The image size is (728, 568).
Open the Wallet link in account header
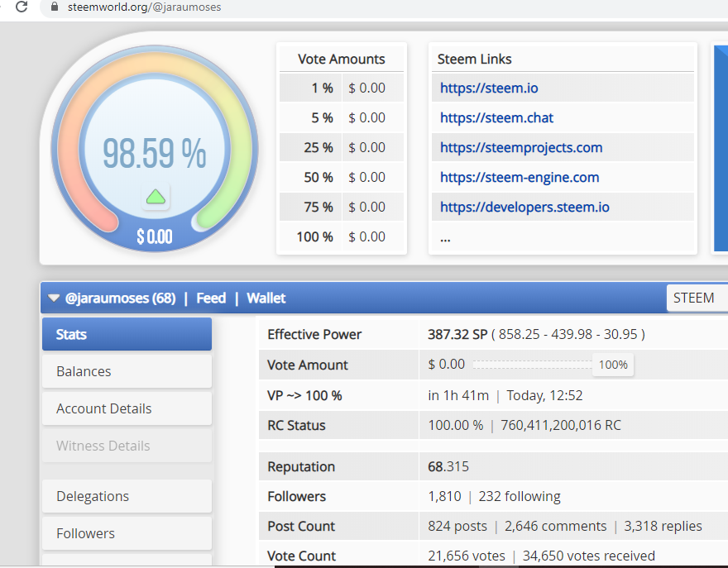tap(266, 298)
